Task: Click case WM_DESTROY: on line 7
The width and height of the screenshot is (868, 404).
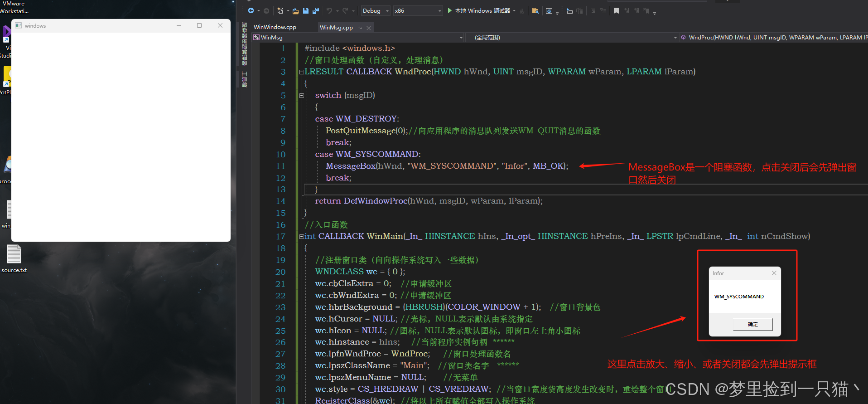Action: [357, 119]
